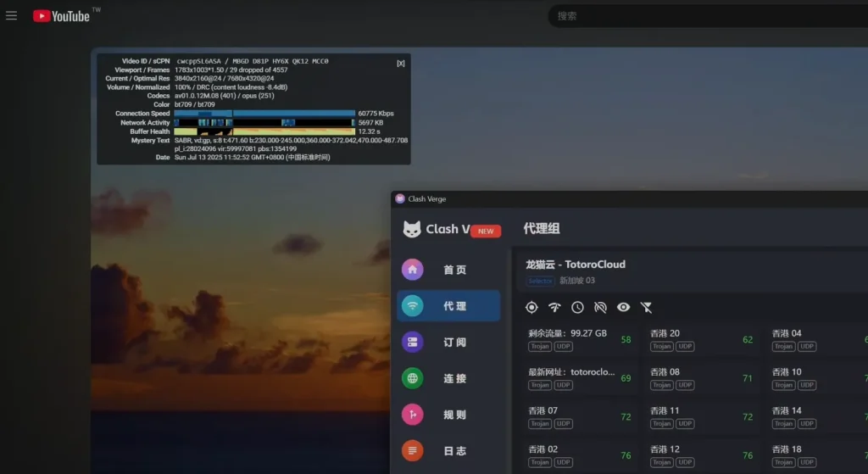Click the purple icon beside 订阅

point(413,343)
